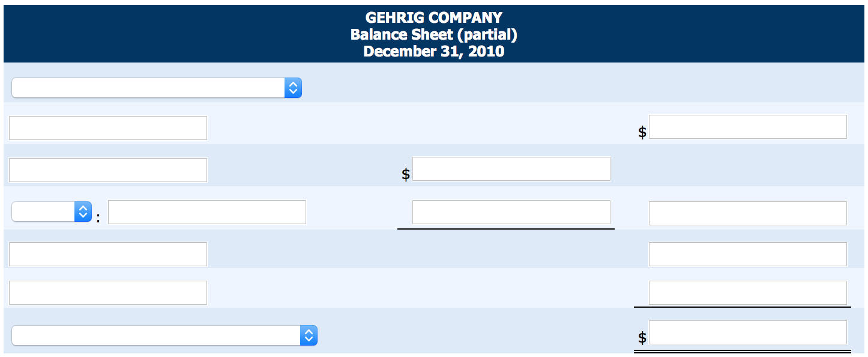Click the arrow icon of the small dropdown
The image size is (868, 357).
pyautogui.click(x=83, y=212)
